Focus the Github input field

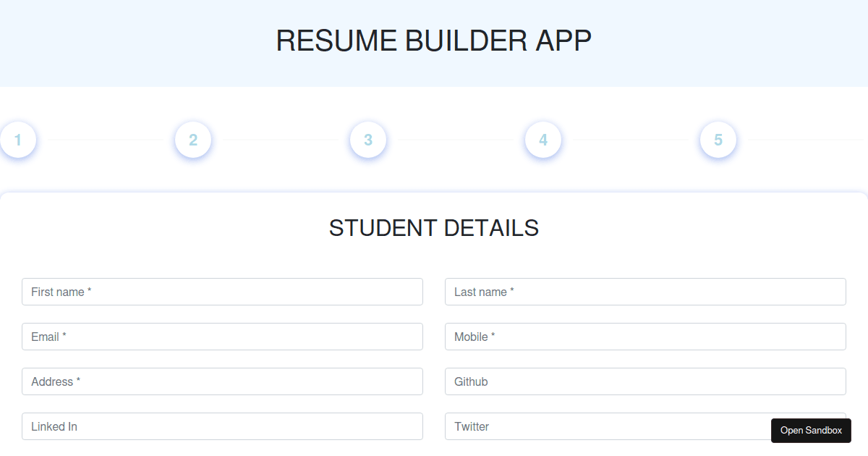point(645,381)
